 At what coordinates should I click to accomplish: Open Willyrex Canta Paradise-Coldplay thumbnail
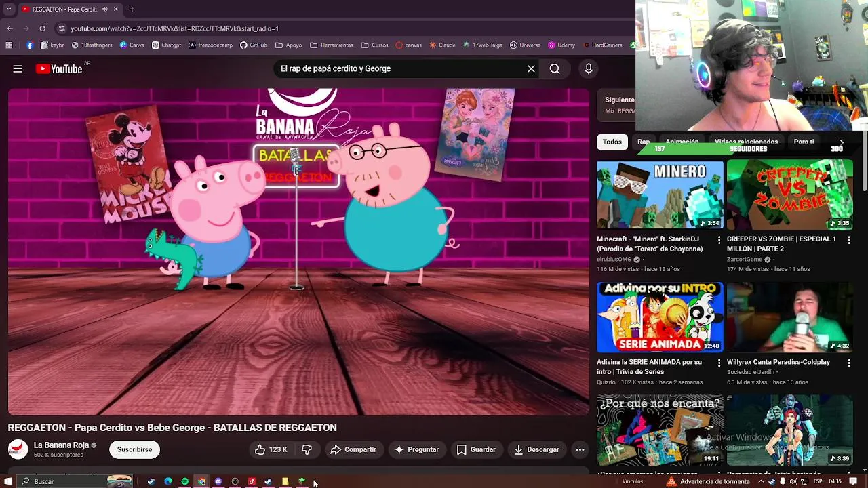pyautogui.click(x=790, y=317)
